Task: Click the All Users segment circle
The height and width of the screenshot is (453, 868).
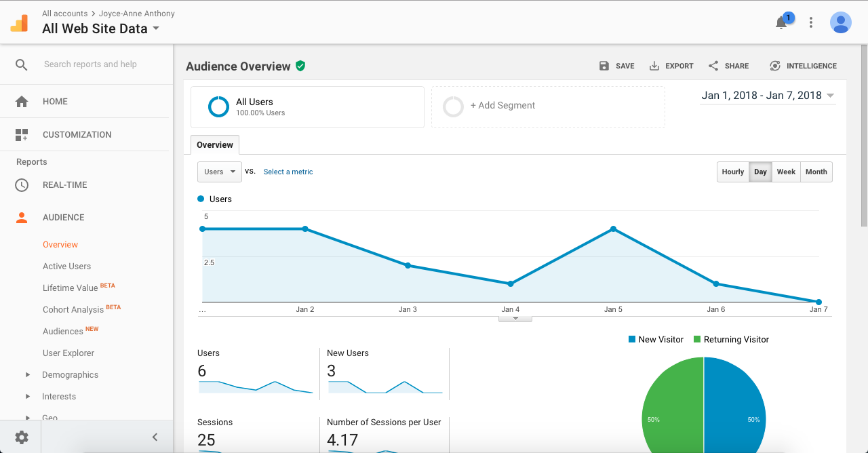Action: coord(218,106)
